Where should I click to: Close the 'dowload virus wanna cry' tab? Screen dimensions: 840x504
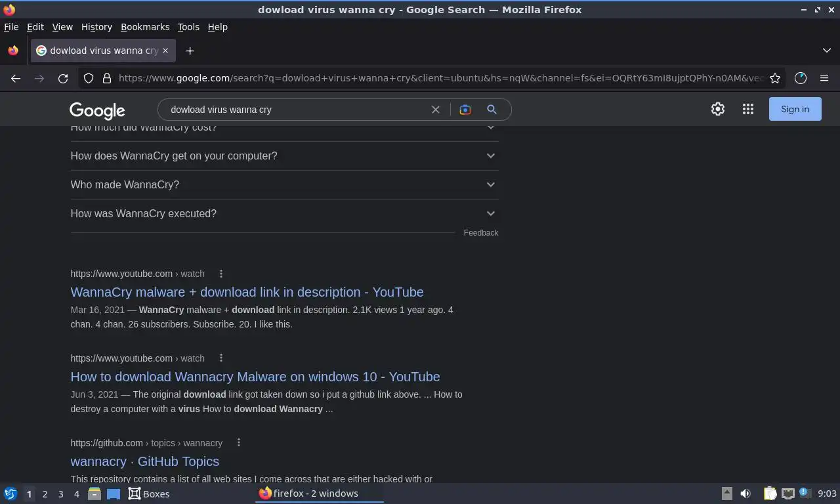pyautogui.click(x=165, y=51)
